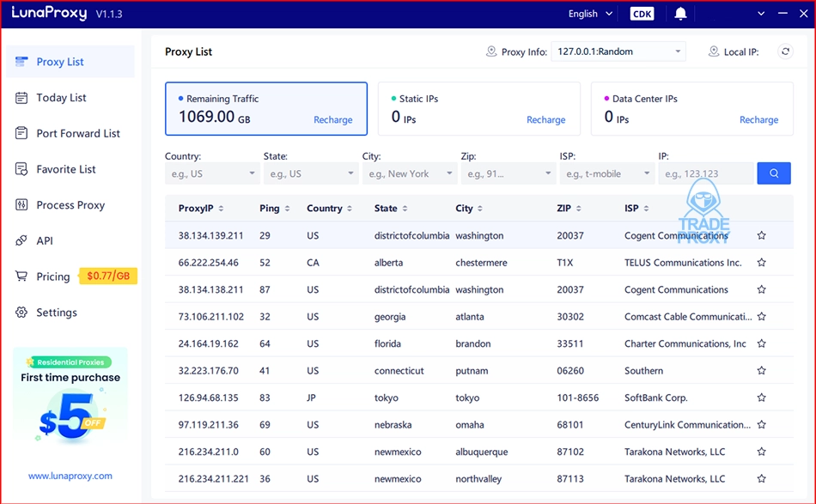
Task: Open the Proxy List sidebar item
Action: 70,62
